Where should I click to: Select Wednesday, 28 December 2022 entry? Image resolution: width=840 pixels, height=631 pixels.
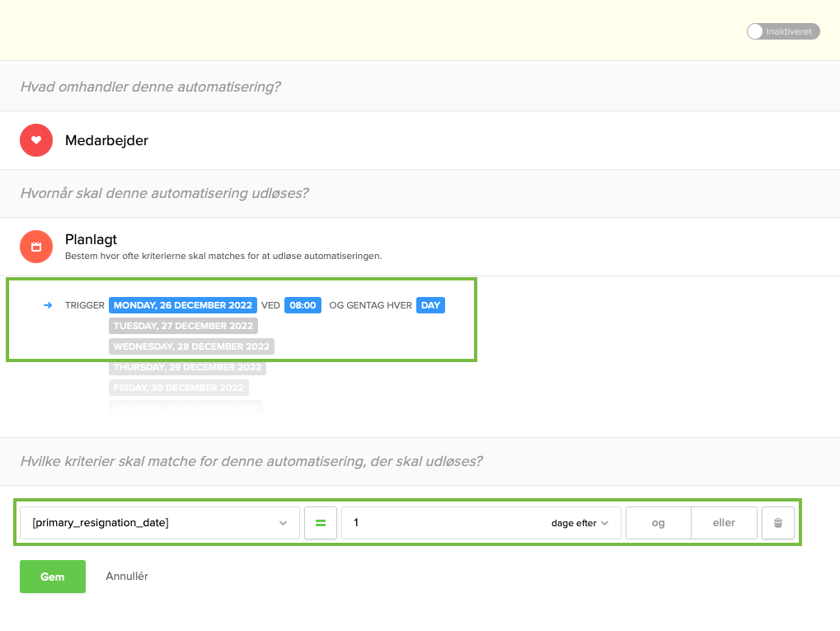click(x=191, y=346)
